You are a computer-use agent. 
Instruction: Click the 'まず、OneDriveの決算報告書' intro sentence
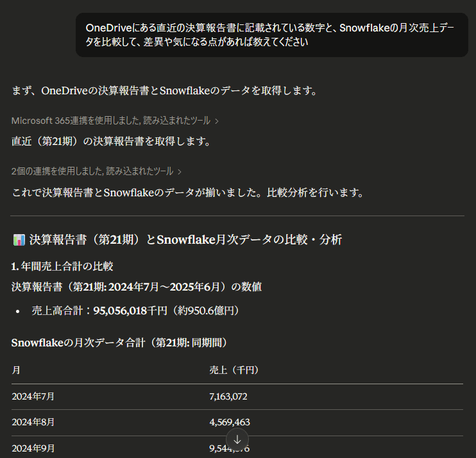[x=165, y=90]
